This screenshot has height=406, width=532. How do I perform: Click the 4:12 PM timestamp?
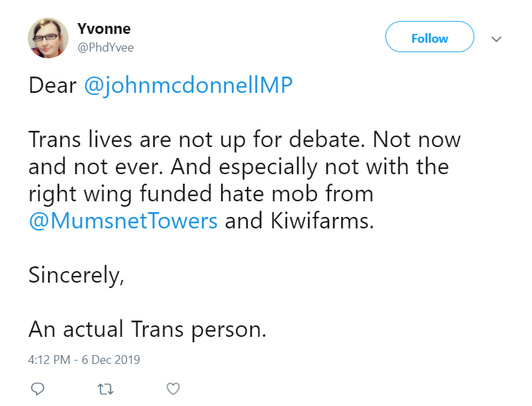pyautogui.click(x=49, y=359)
